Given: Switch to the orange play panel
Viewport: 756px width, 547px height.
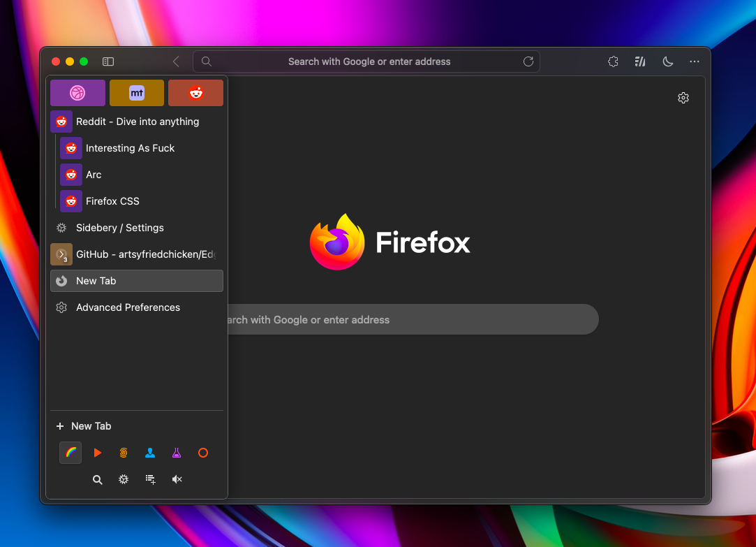Looking at the screenshot, I should pos(98,453).
